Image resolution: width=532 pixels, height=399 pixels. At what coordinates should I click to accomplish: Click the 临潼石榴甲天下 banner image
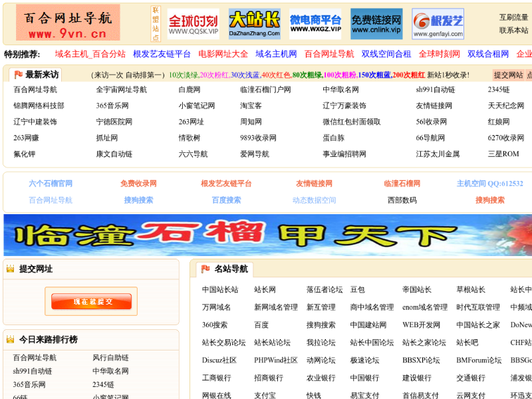267,235
